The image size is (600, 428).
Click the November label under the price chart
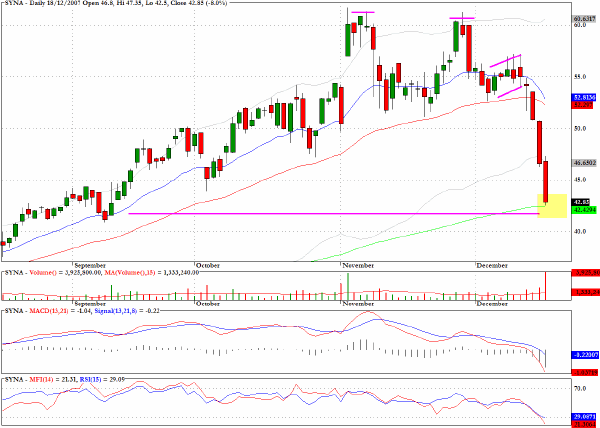point(358,265)
